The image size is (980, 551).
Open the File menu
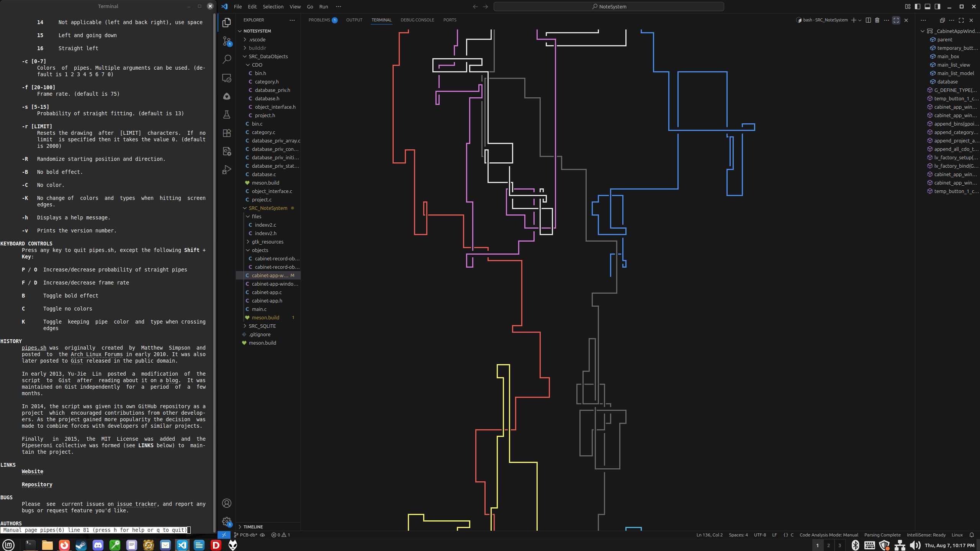[238, 7]
